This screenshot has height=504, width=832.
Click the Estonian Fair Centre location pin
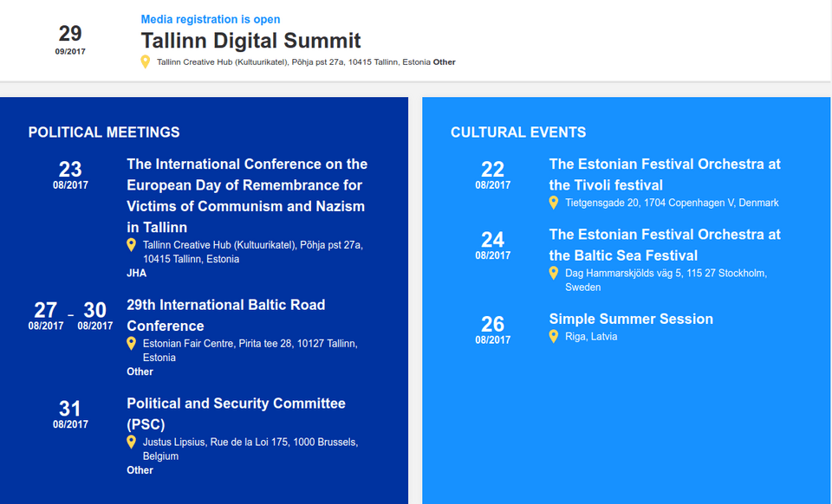click(x=132, y=344)
